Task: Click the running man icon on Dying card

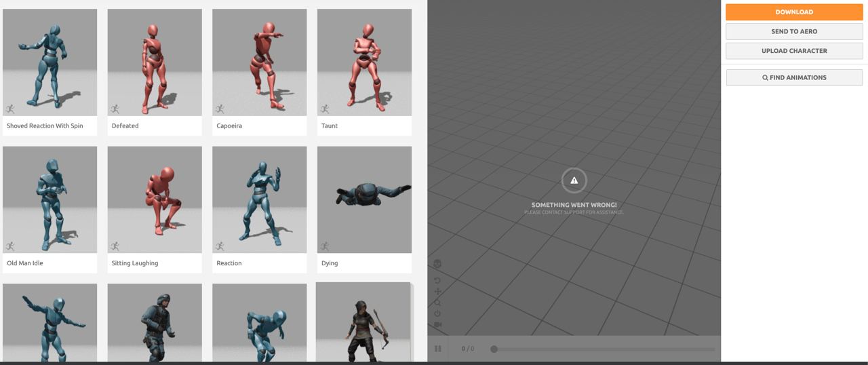Action: point(325,246)
